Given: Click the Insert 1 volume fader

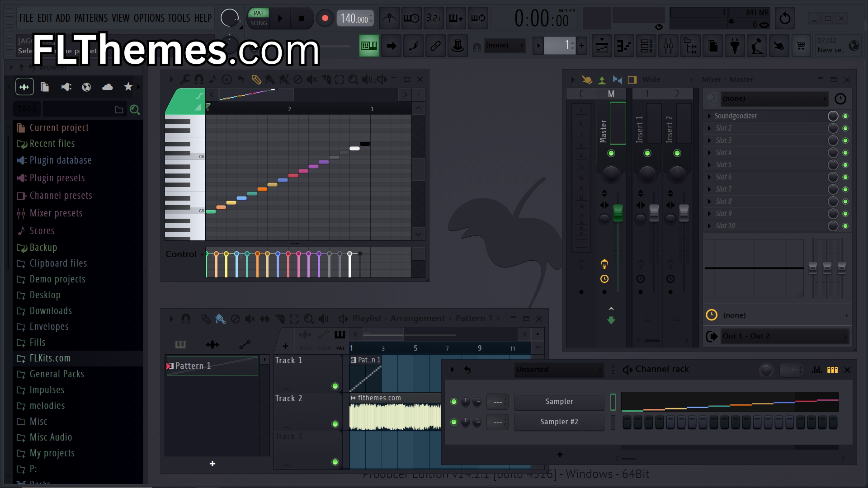Looking at the screenshot, I should tap(654, 213).
